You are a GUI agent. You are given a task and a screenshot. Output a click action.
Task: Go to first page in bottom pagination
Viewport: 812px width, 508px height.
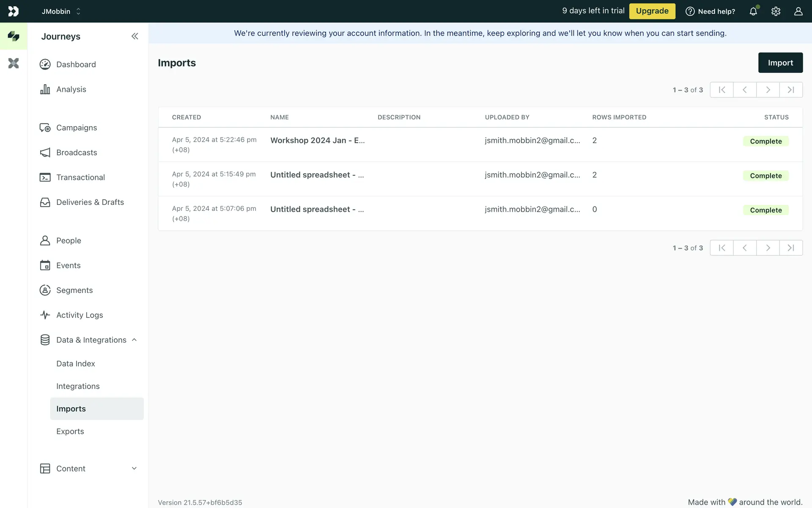[722, 248]
